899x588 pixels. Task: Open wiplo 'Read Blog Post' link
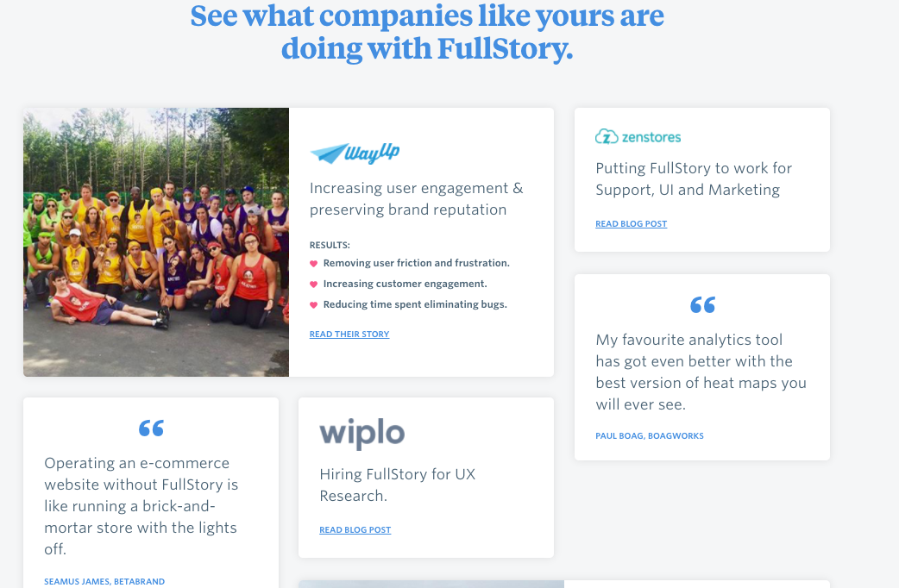point(355,530)
